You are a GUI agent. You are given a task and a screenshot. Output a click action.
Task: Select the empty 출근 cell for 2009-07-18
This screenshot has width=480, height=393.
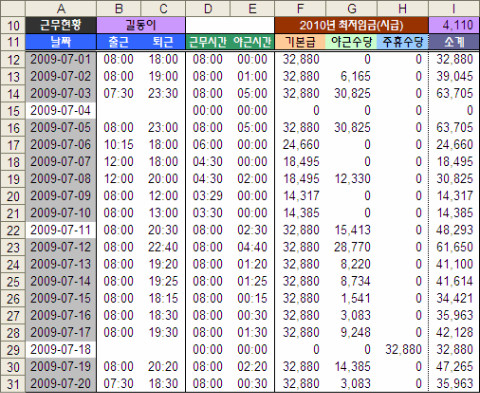(x=119, y=350)
